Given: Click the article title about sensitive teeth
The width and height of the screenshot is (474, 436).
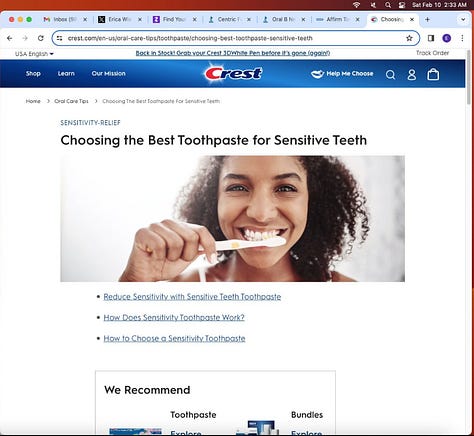Looking at the screenshot, I should (214, 140).
